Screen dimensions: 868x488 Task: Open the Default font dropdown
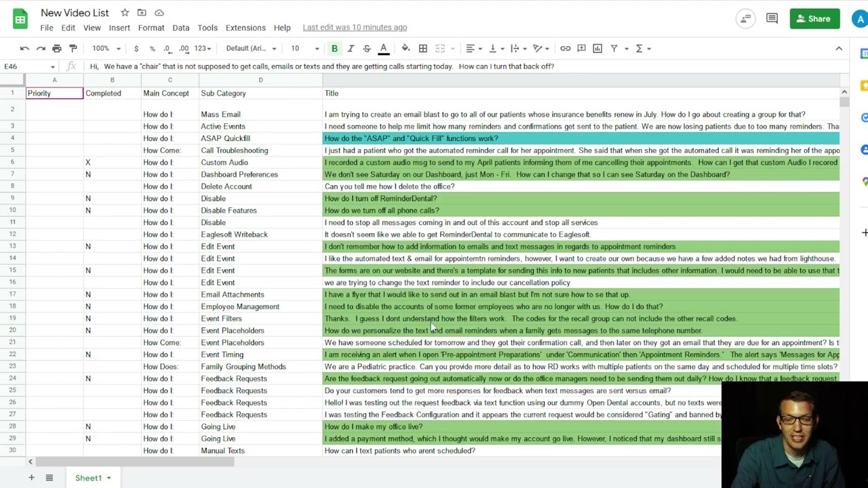tap(251, 48)
